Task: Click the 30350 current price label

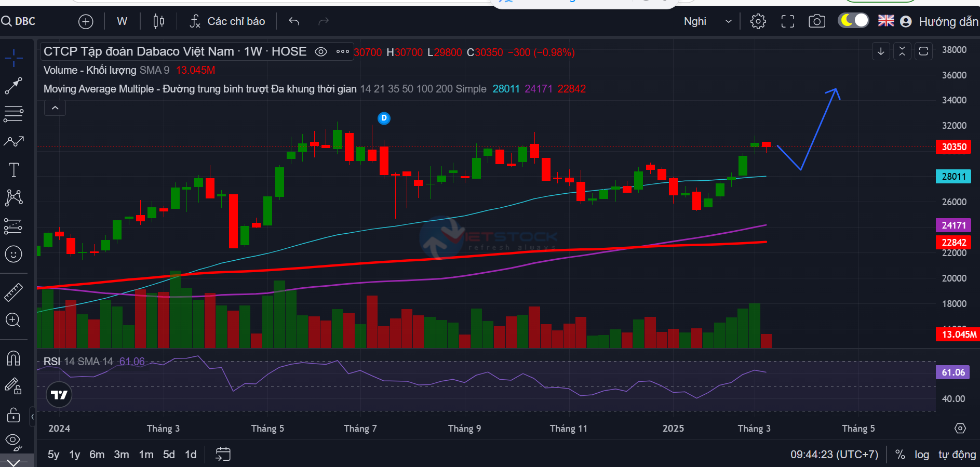Action: (954, 147)
